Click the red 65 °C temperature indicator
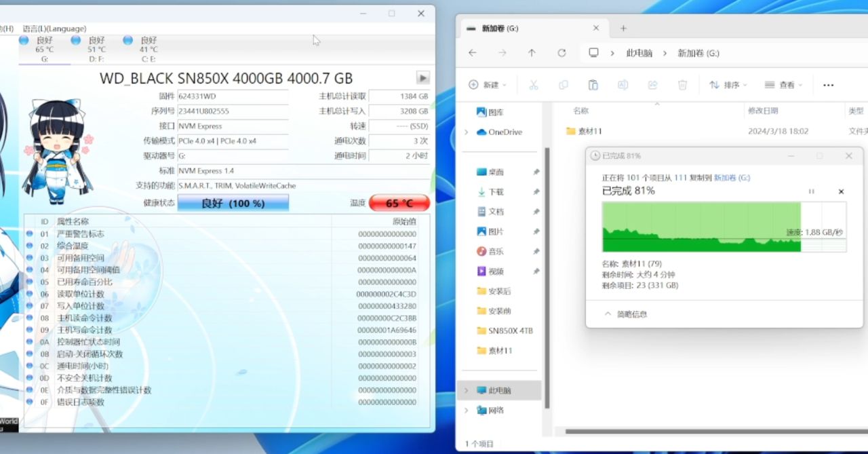This screenshot has width=868, height=454. pos(399,203)
